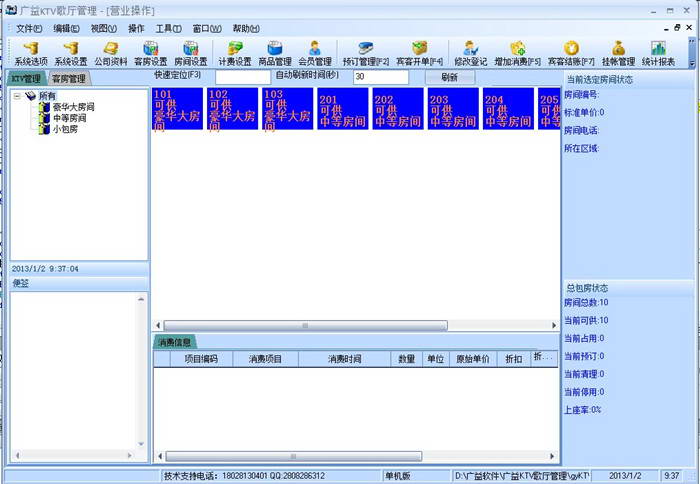
Task: Click 上座率:0% status text
Action: (x=583, y=410)
